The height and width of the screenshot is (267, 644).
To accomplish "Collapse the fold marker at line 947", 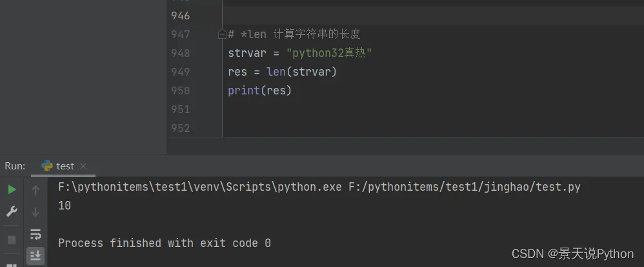I will (x=222, y=34).
